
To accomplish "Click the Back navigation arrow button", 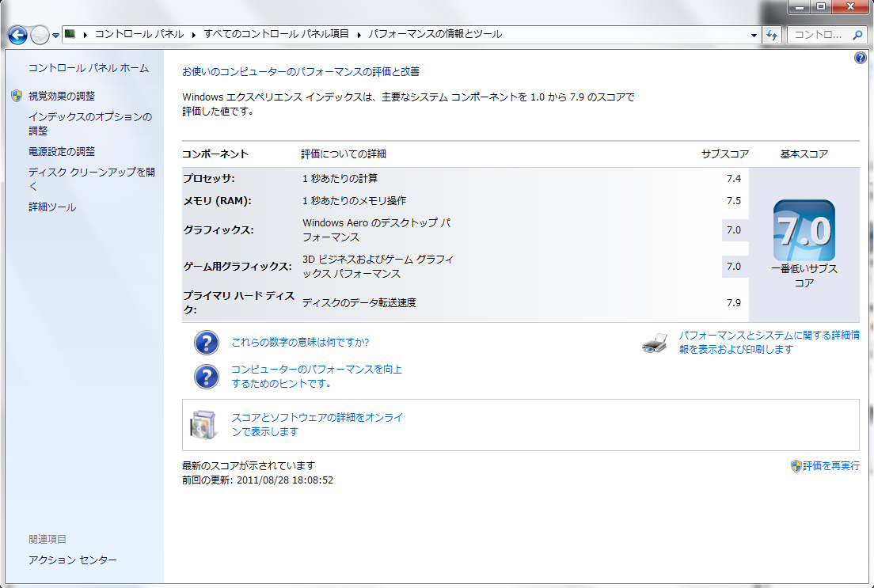I will click(18, 35).
